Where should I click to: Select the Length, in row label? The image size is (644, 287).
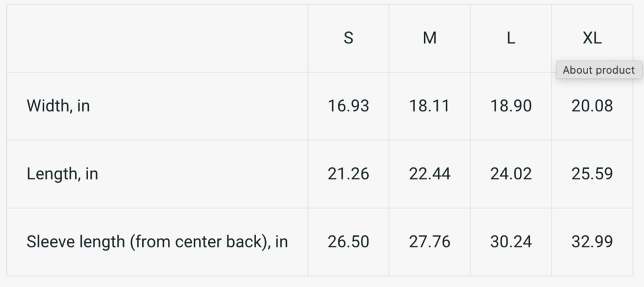[62, 174]
